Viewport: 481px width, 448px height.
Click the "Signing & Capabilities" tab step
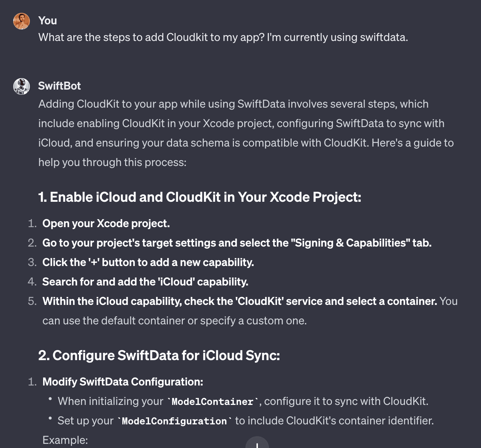click(237, 243)
